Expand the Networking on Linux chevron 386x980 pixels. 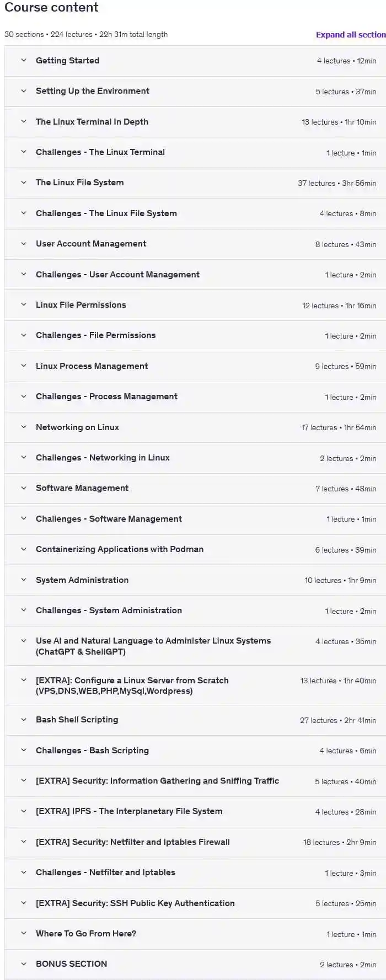[24, 427]
